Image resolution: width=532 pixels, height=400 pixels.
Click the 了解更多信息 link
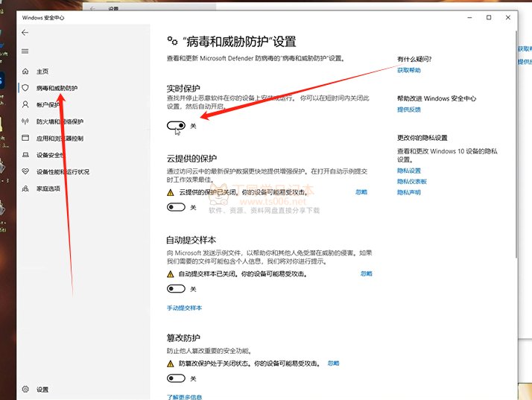[184, 396]
